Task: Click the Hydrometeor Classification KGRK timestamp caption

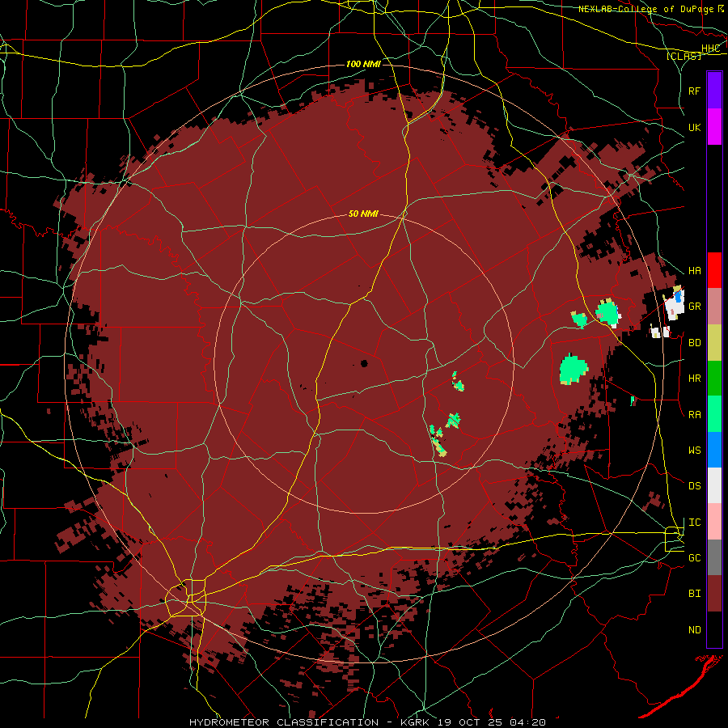Action: (x=367, y=722)
